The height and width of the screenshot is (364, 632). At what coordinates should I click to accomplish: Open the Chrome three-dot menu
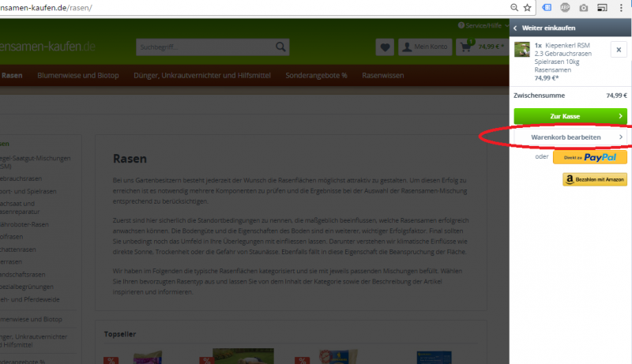tap(621, 8)
